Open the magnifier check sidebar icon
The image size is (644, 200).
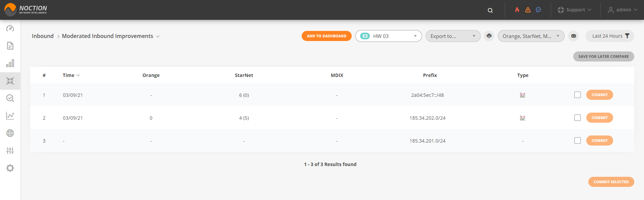pyautogui.click(x=10, y=98)
